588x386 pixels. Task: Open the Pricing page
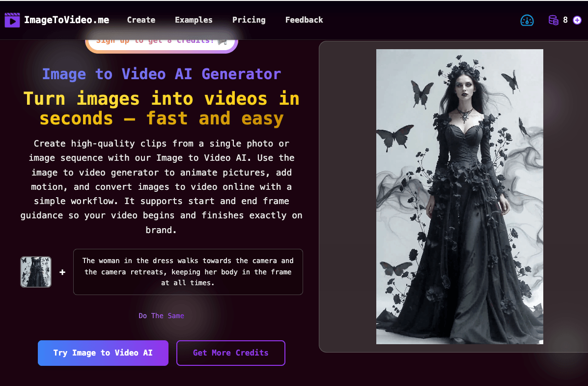(249, 20)
